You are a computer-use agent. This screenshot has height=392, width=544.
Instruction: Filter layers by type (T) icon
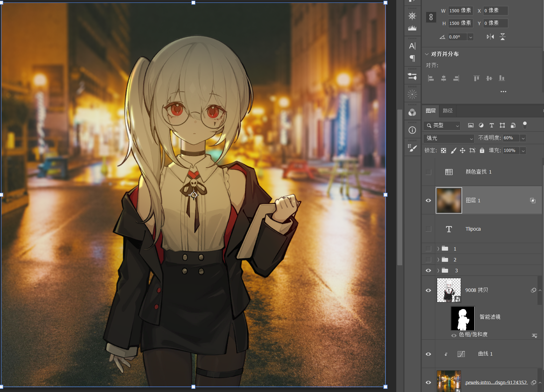[491, 125]
